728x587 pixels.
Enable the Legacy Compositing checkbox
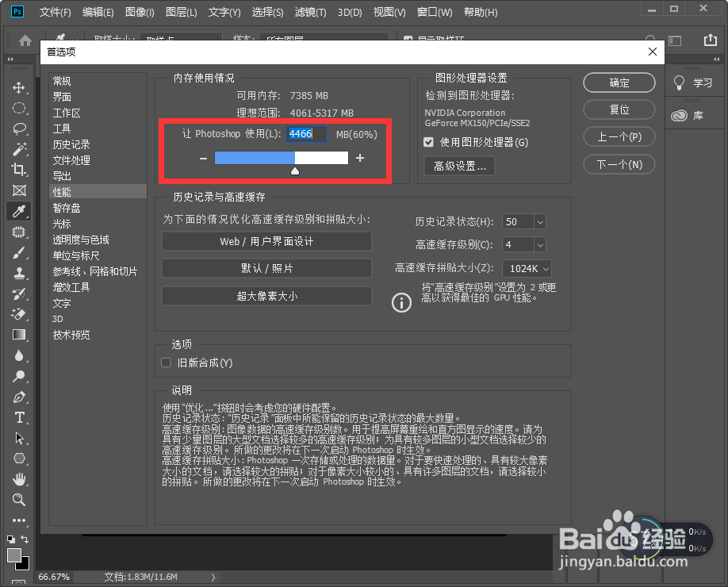coord(166,363)
